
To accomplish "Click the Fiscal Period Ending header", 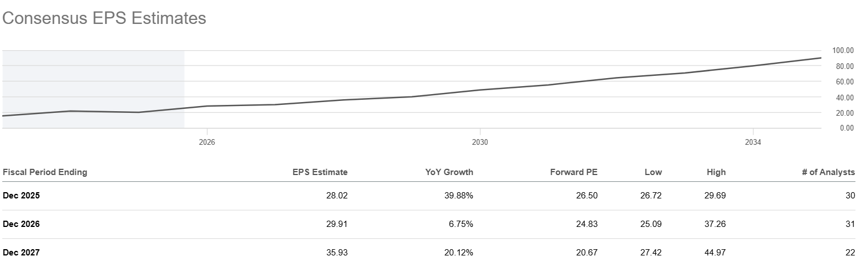I will [x=45, y=172].
